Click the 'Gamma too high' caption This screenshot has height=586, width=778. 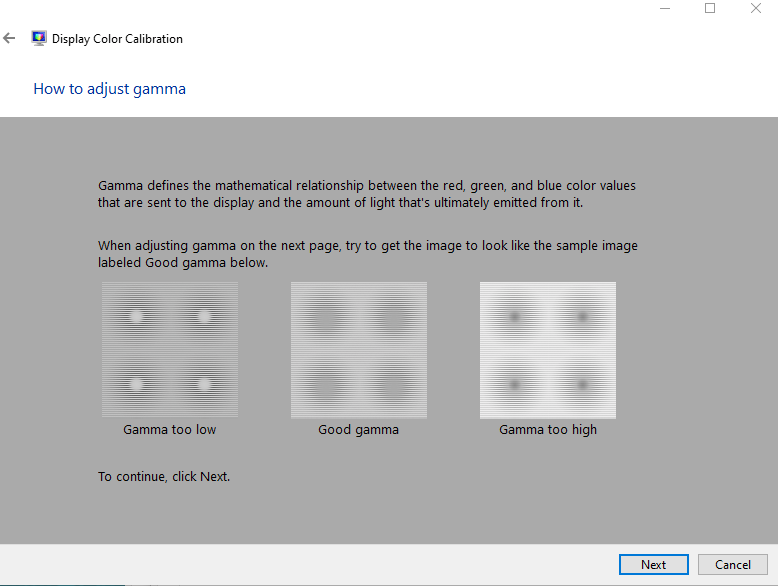[548, 430]
